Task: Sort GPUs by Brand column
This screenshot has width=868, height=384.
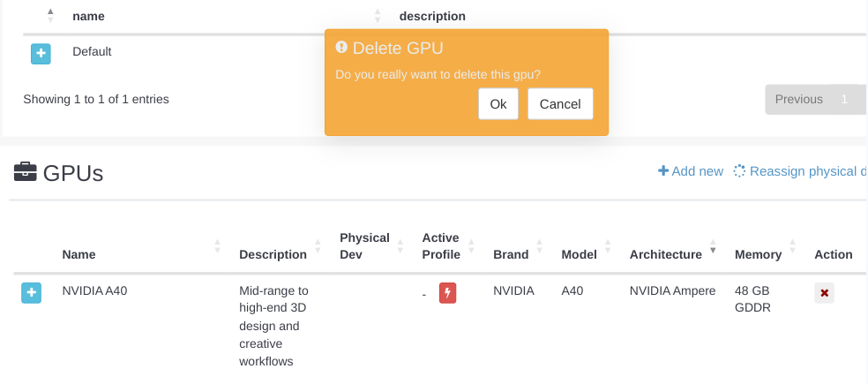Action: pos(511,254)
